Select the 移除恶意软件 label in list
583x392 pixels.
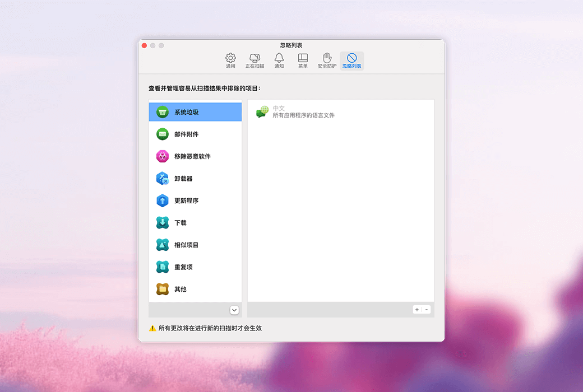click(192, 156)
